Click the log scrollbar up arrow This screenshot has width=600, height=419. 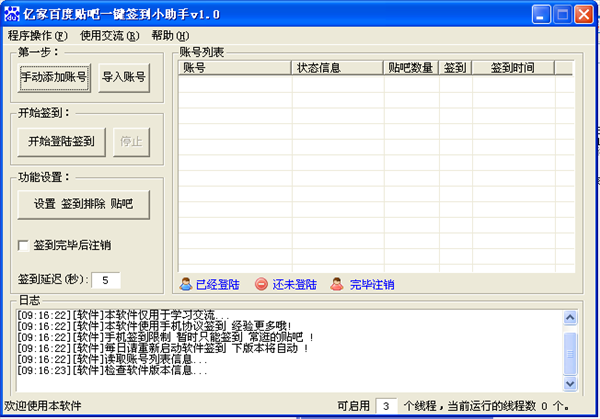point(570,318)
